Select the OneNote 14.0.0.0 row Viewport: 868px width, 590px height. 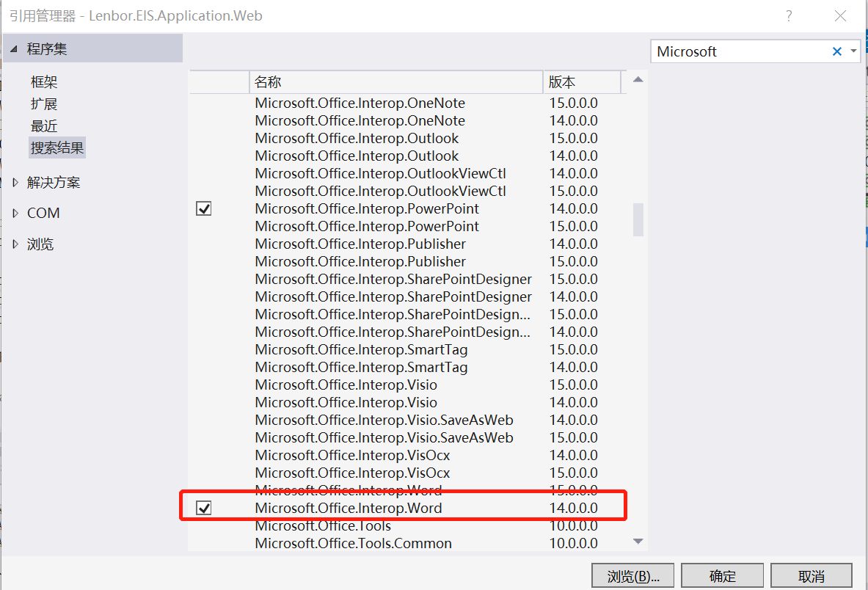pos(408,120)
